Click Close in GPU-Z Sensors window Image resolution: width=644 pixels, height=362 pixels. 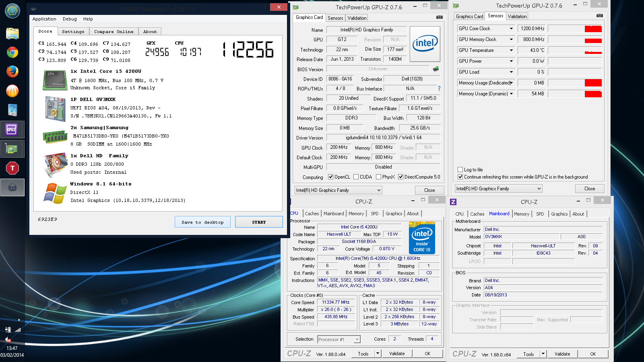click(590, 189)
